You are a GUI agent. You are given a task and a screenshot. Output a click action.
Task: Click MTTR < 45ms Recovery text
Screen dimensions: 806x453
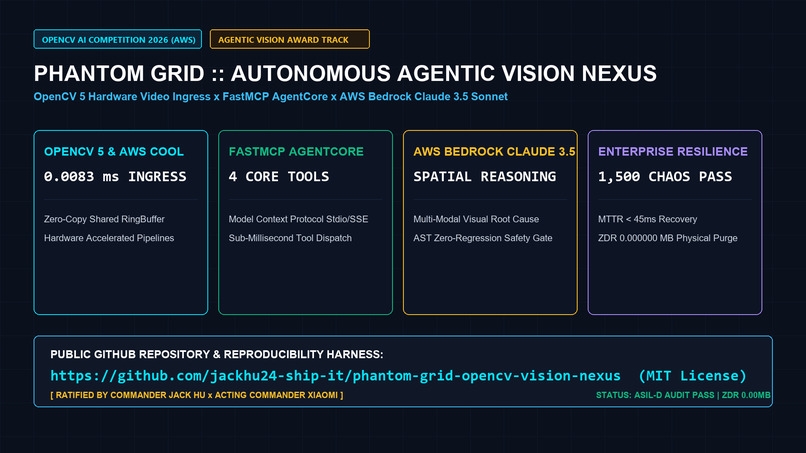(648, 219)
